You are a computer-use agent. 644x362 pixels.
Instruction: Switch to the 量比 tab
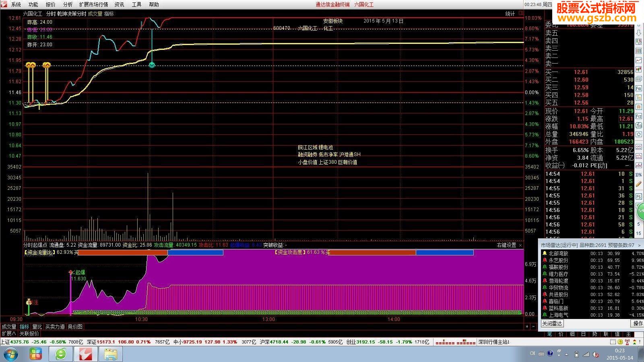pos(37,327)
